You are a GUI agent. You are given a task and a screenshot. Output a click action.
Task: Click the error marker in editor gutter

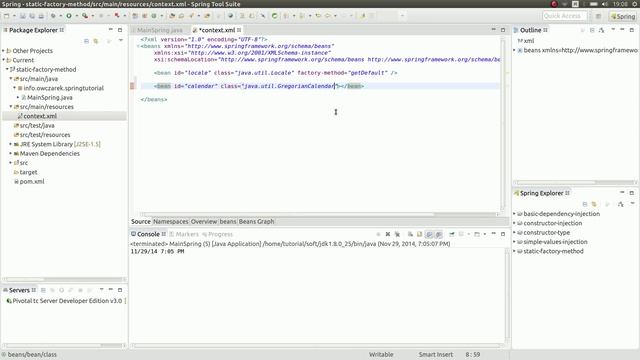(x=132, y=86)
